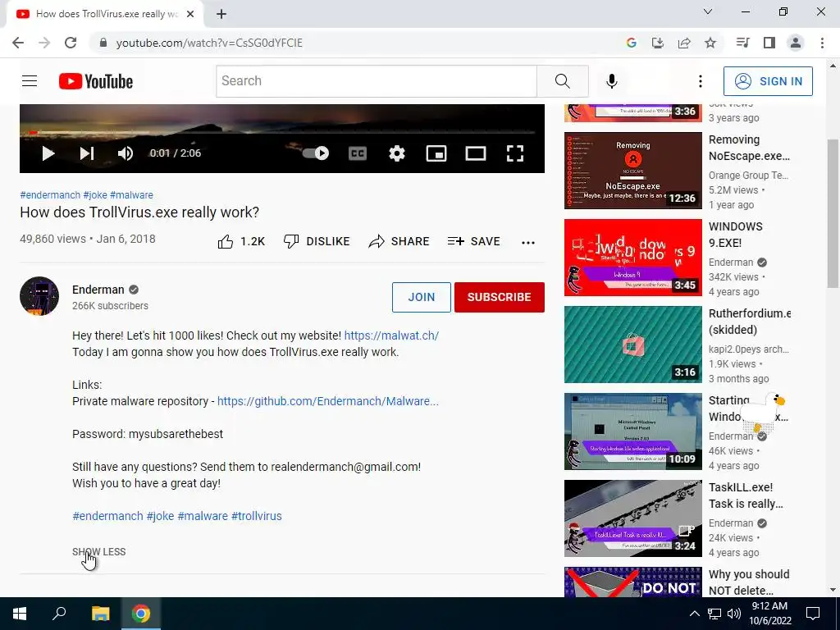
Task: Share this page using the address bar share icon
Action: (x=684, y=43)
